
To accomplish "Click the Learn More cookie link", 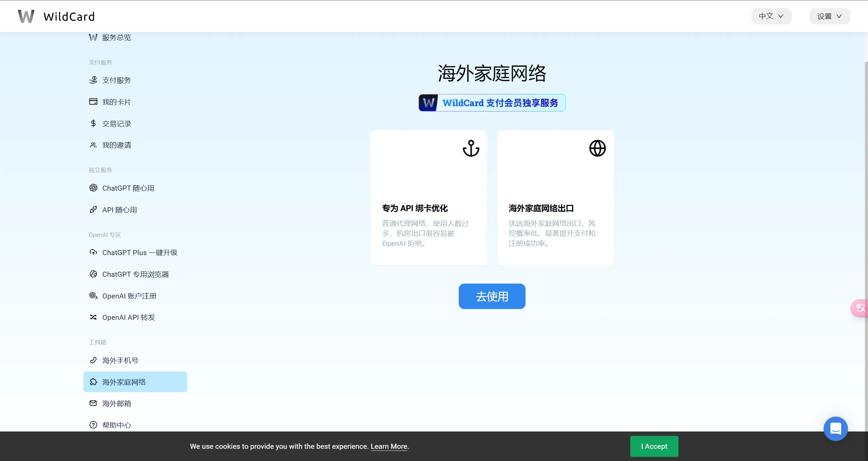I will pyautogui.click(x=389, y=446).
